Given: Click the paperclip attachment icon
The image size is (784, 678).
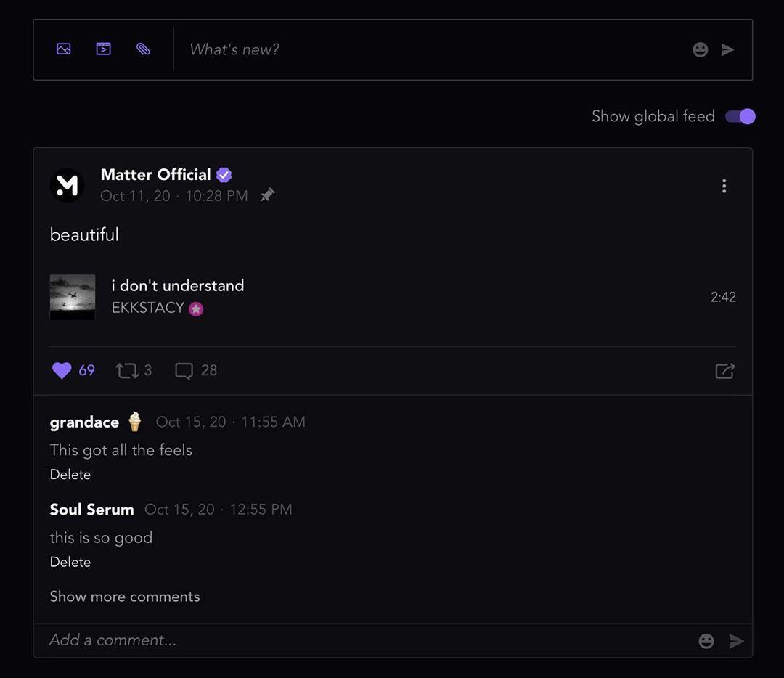Looking at the screenshot, I should coord(144,49).
